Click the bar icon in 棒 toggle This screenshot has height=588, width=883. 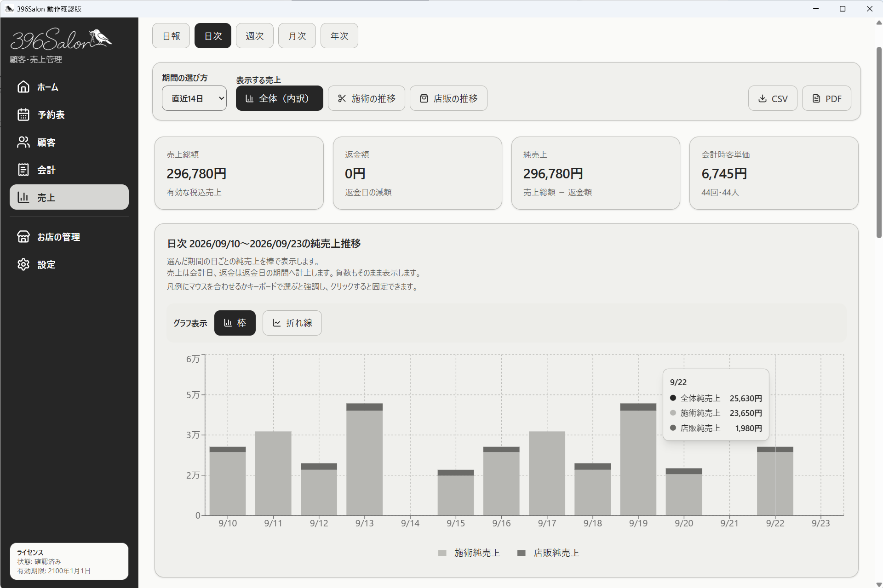pyautogui.click(x=228, y=323)
